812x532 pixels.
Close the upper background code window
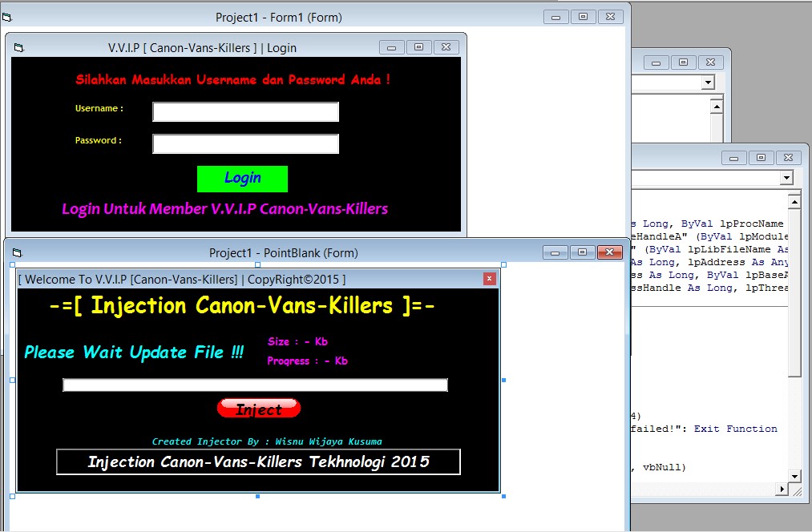coord(710,62)
